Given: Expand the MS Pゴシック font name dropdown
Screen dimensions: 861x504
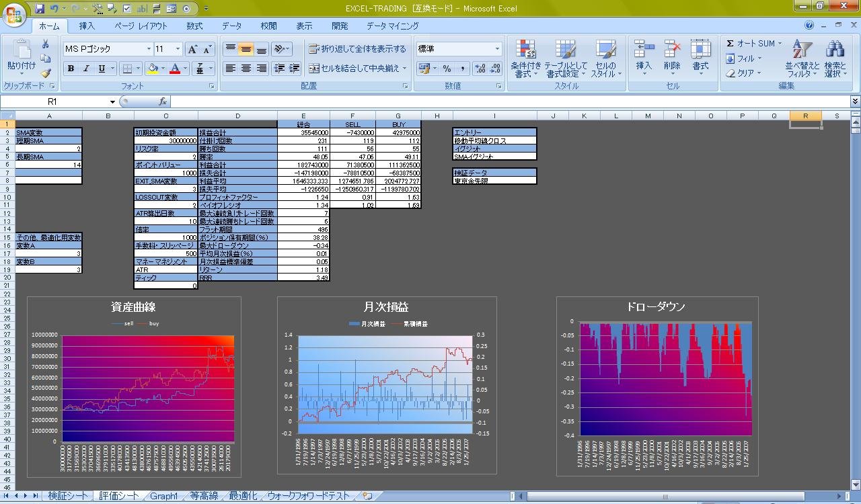Looking at the screenshot, I should pyautogui.click(x=149, y=49).
